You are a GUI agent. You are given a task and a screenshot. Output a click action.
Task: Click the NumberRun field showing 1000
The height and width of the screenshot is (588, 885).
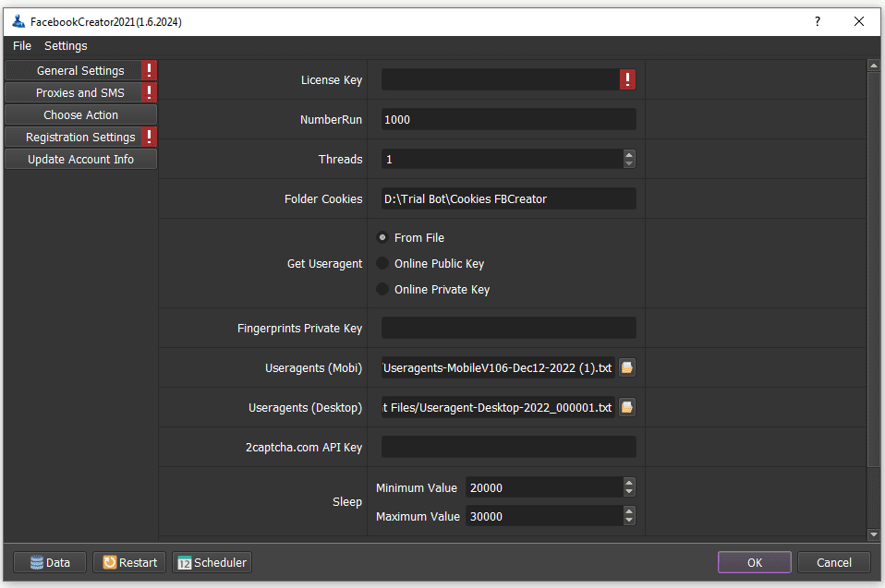[508, 119]
